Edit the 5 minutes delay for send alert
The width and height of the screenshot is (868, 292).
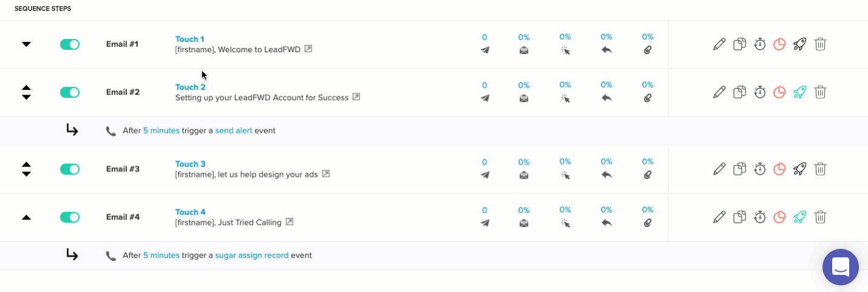click(x=161, y=131)
